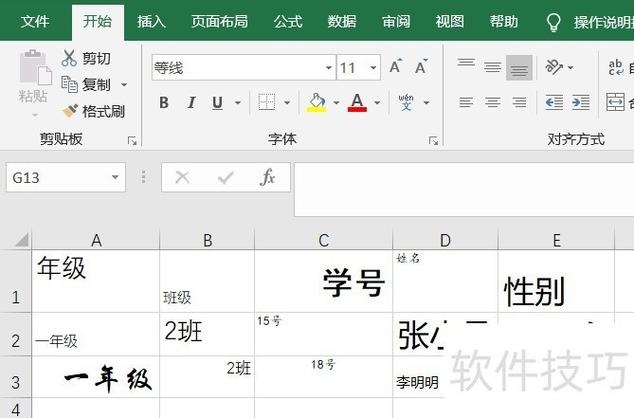Switch to the 页面布局 tab
Image resolution: width=634 pixels, height=418 pixels.
point(220,21)
